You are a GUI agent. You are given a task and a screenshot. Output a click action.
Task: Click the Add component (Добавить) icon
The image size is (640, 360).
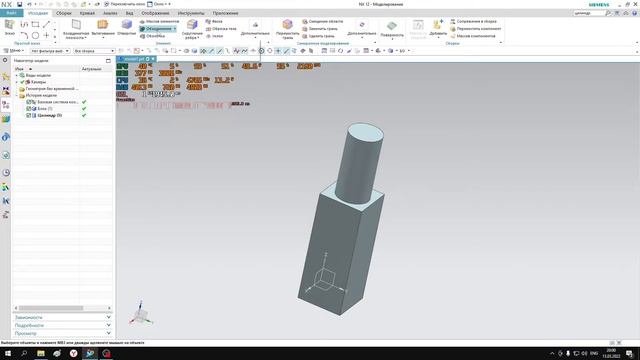click(x=438, y=24)
